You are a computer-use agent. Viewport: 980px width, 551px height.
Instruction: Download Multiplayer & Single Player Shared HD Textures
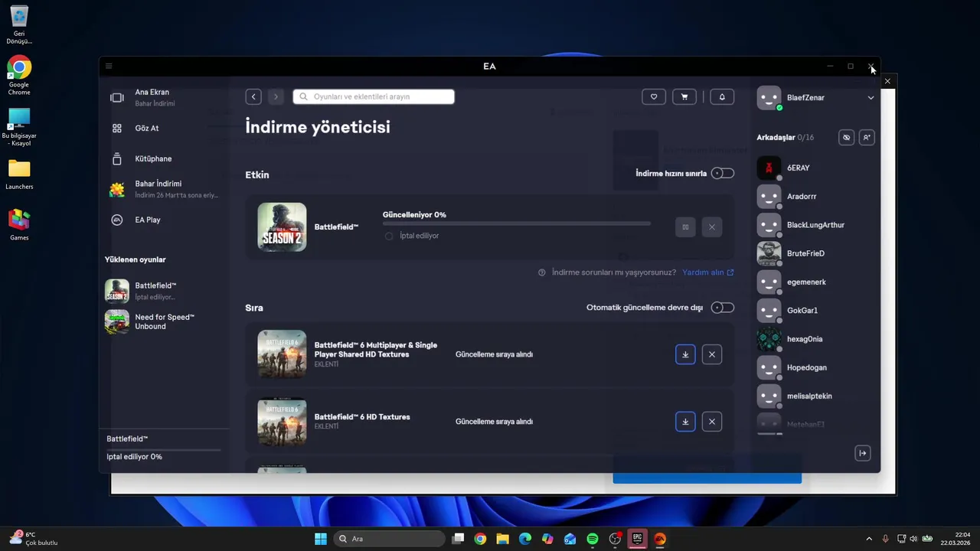pyautogui.click(x=685, y=354)
